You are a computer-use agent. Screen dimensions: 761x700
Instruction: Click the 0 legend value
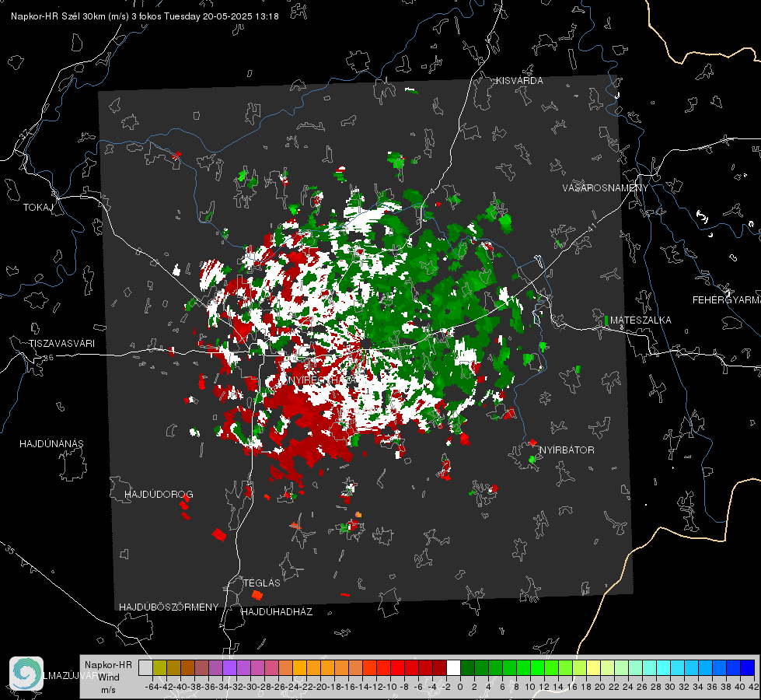click(x=460, y=687)
